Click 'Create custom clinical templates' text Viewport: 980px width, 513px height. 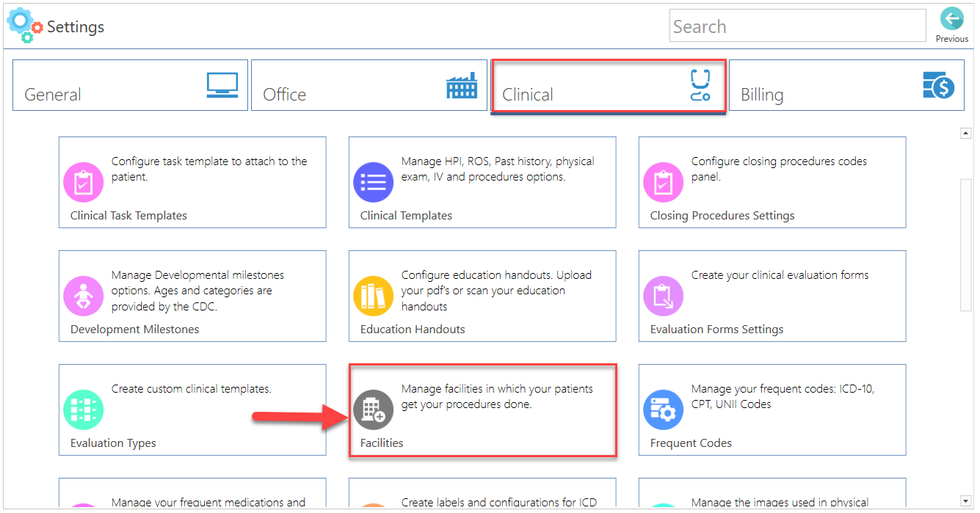pyautogui.click(x=191, y=389)
